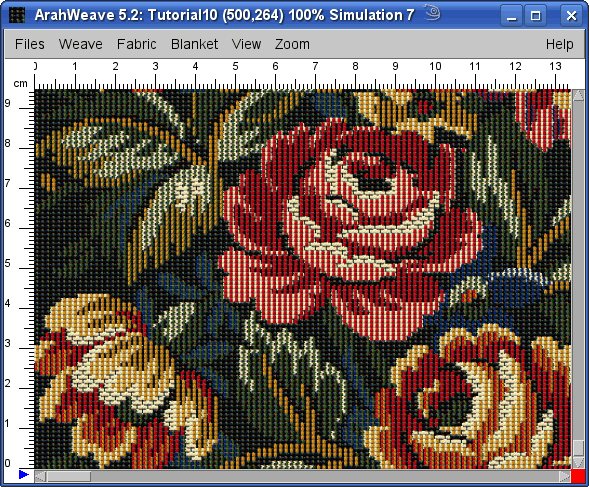Screen dimensions: 589x487
Task: Click the vertical scrollbar down arrow
Action: pos(578,463)
